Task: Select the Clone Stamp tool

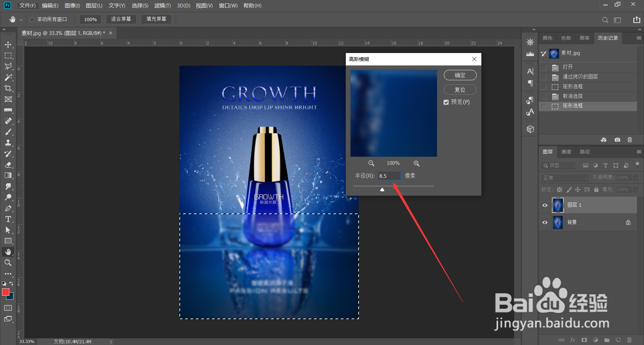Action: tap(8, 143)
